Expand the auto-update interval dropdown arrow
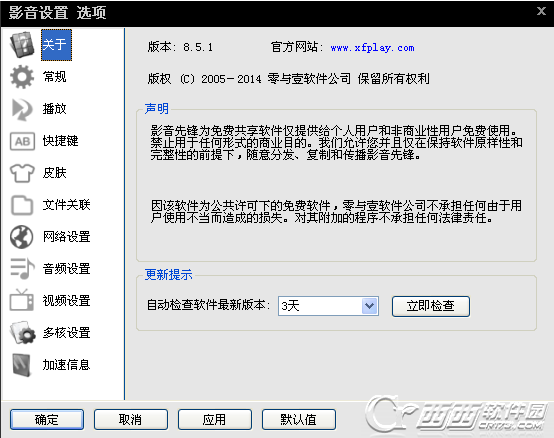Viewport: 554px width, 438px height. tap(370, 306)
